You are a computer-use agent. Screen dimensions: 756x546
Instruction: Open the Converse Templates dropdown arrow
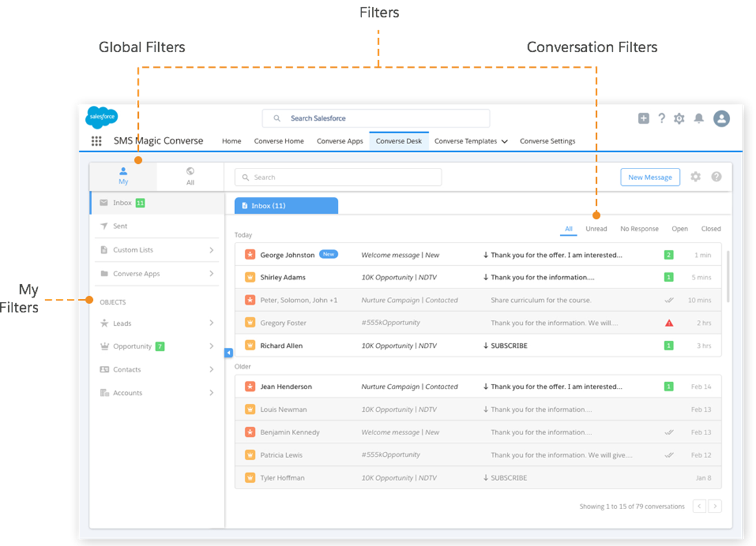(505, 142)
